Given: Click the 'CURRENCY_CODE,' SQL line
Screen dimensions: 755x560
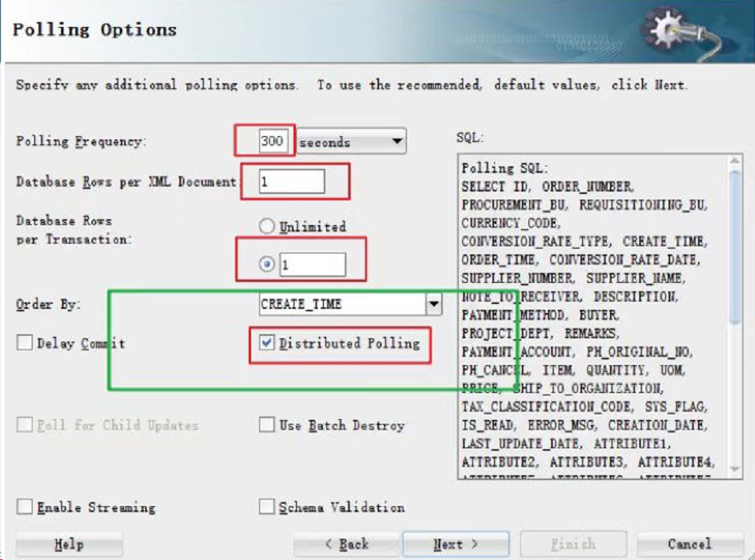Looking at the screenshot, I should (510, 223).
